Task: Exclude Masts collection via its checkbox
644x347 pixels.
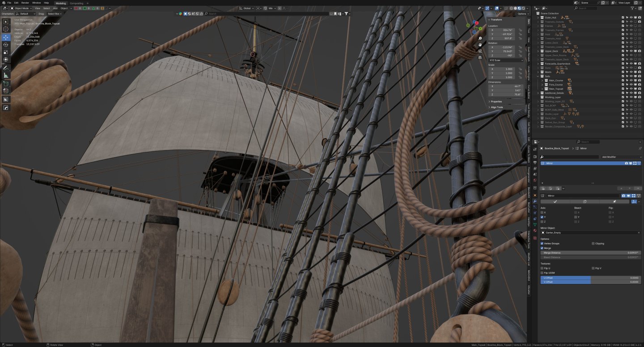Action: pyautogui.click(x=623, y=72)
